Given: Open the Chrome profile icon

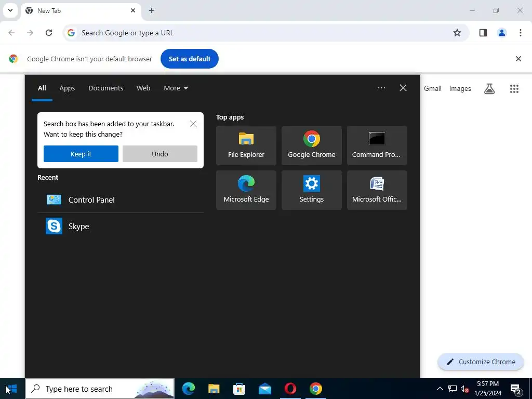Looking at the screenshot, I should pyautogui.click(x=502, y=33).
